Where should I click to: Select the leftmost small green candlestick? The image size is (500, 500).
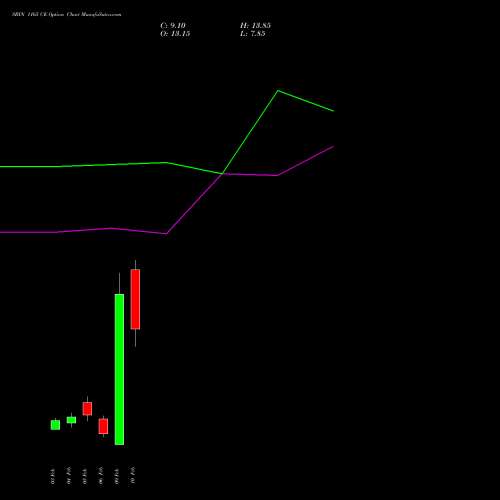[55, 425]
